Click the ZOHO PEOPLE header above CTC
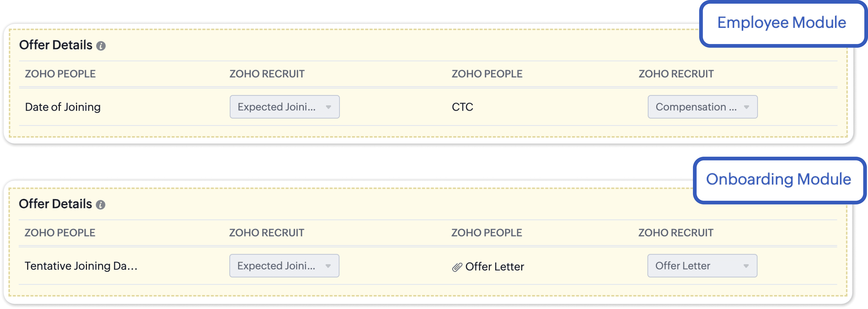868x309 pixels. pyautogui.click(x=487, y=74)
